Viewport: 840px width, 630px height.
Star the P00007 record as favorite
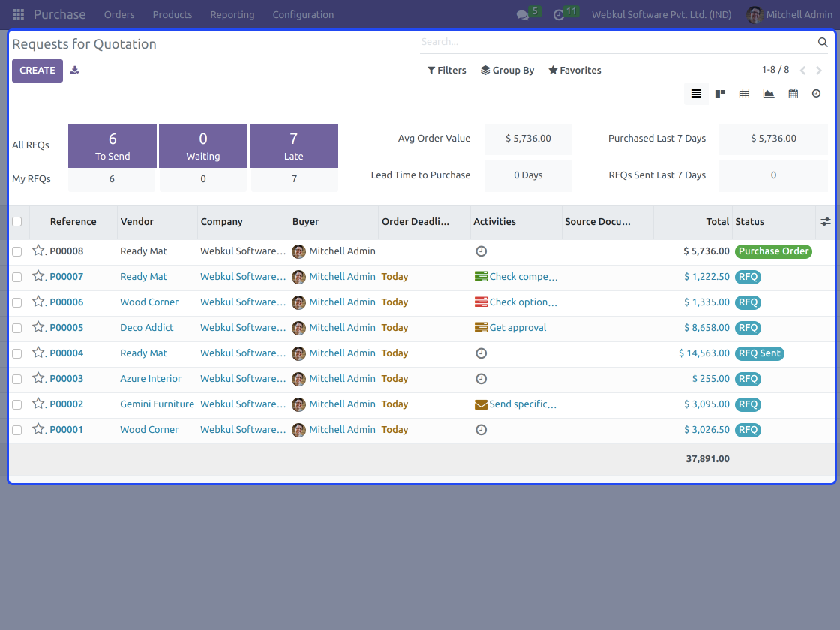click(x=39, y=277)
